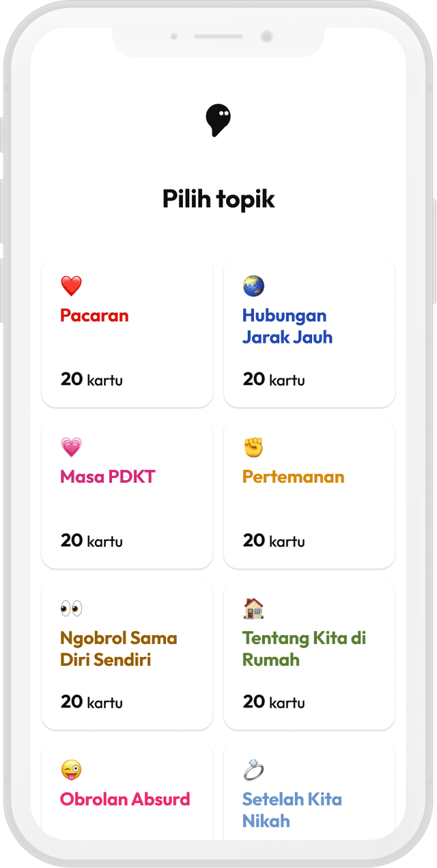Image resolution: width=437 pixels, height=868 pixels.
Task: Select Ngobrol Sama Diri Sendiri topic
Action: pos(127,655)
